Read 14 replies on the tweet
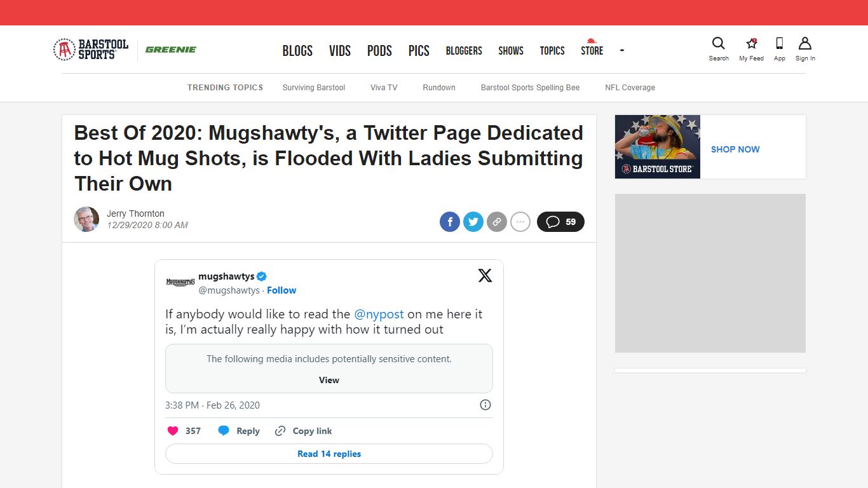 329,454
